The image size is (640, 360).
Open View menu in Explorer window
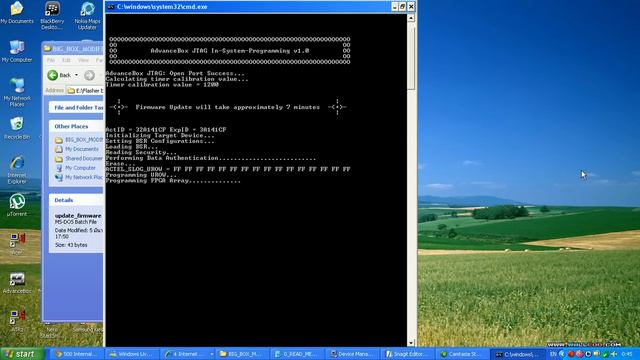tap(83, 60)
